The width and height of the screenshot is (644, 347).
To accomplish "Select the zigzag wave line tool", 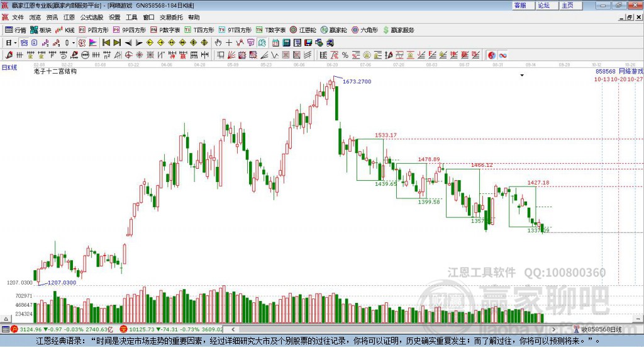I will [275, 55].
